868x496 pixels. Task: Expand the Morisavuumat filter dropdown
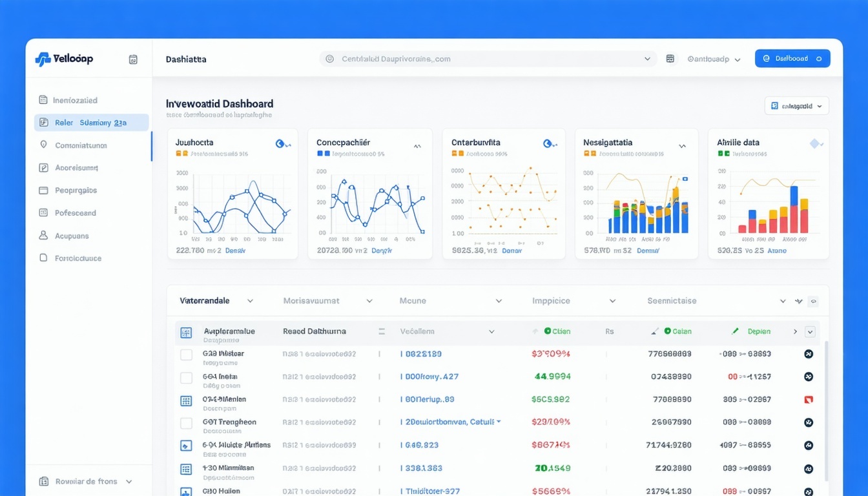point(369,301)
